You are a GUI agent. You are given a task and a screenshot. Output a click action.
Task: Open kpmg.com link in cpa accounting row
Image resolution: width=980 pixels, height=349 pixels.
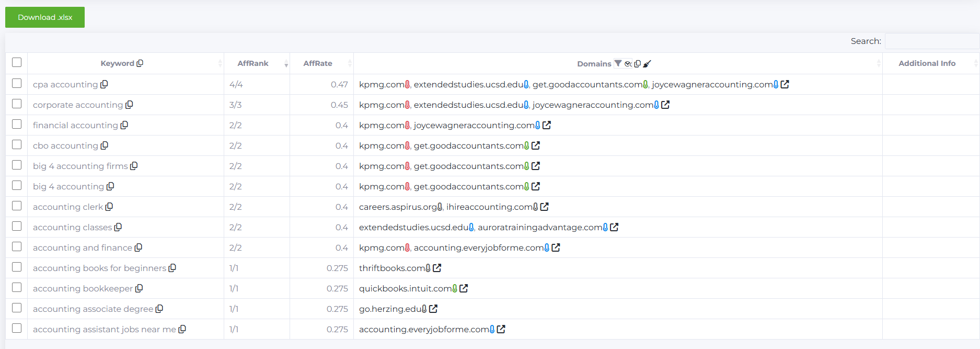(x=382, y=84)
